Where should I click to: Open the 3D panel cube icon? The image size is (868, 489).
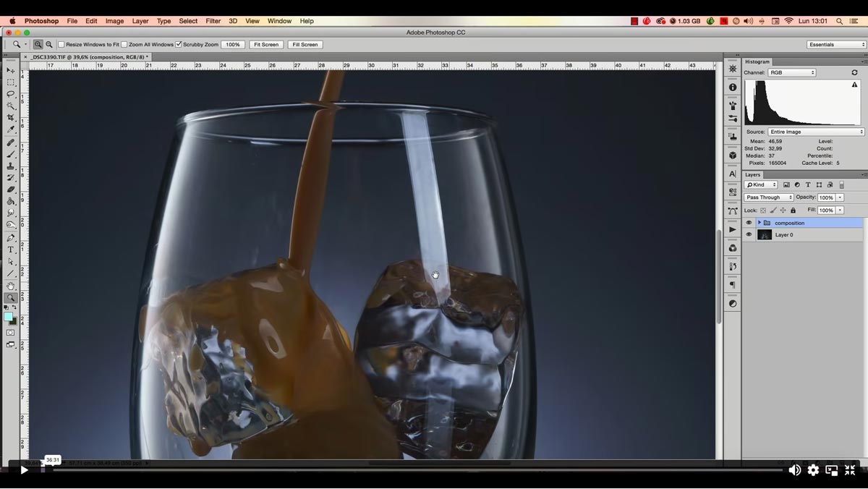733,155
